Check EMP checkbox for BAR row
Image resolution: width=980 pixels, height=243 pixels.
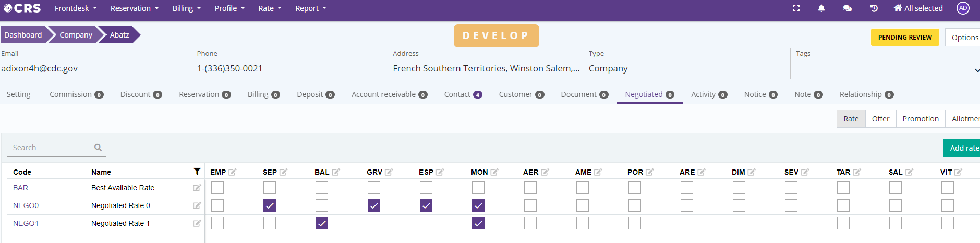pyautogui.click(x=217, y=188)
